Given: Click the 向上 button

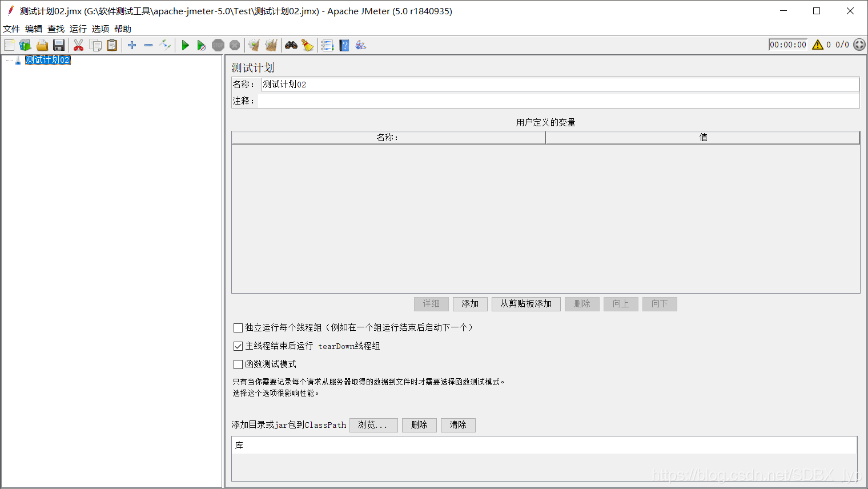Looking at the screenshot, I should [x=621, y=304].
